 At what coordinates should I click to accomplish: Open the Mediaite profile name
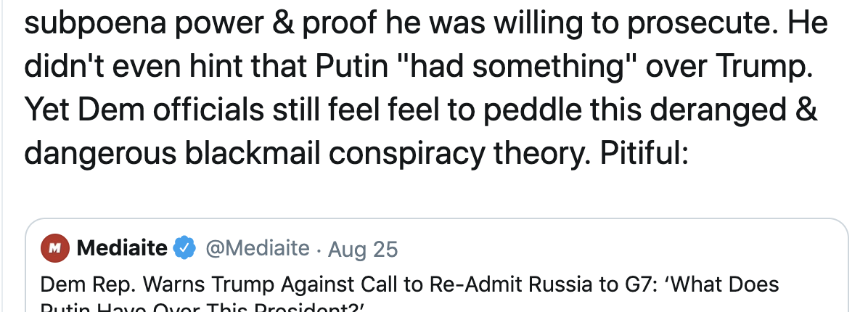click(x=122, y=248)
